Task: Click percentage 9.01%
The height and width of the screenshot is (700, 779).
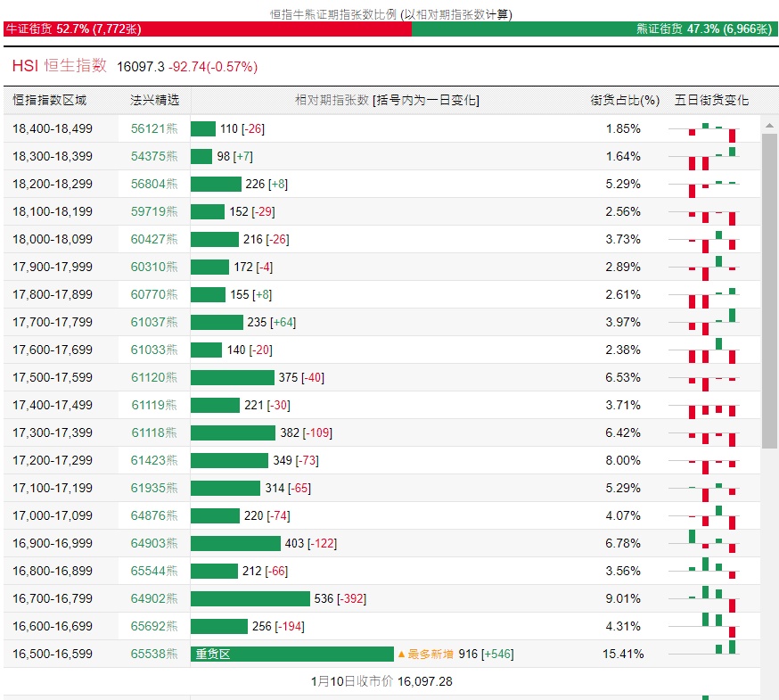Action: 623,598
